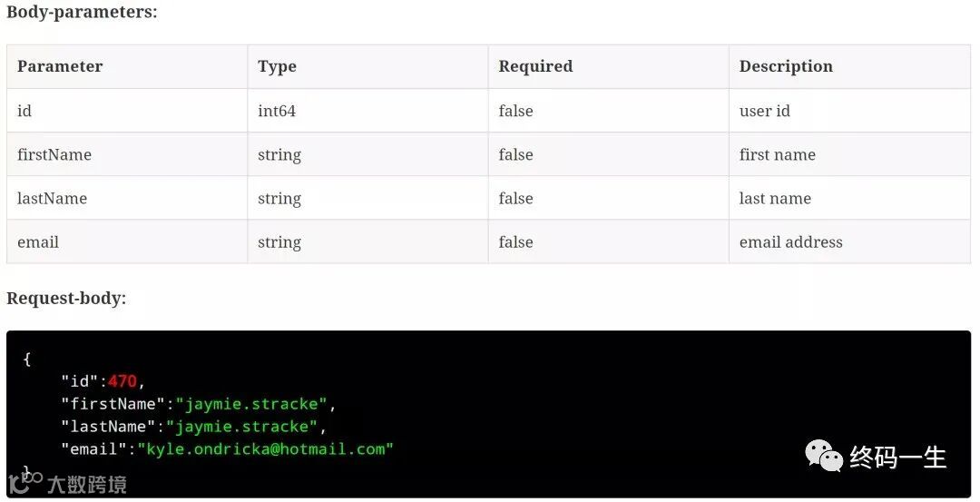Click the 'user id' description cell
The width and height of the screenshot is (980, 502).
(x=765, y=111)
